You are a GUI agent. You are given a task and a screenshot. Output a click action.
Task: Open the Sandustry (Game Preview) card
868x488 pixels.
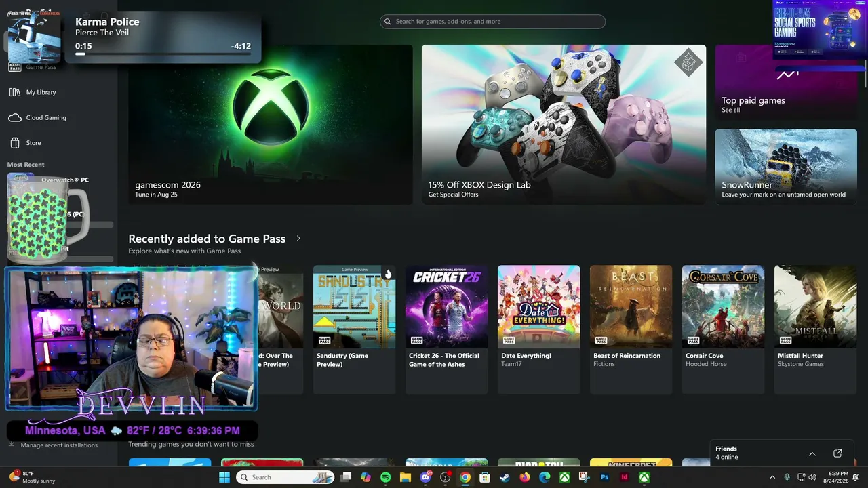coord(354,329)
